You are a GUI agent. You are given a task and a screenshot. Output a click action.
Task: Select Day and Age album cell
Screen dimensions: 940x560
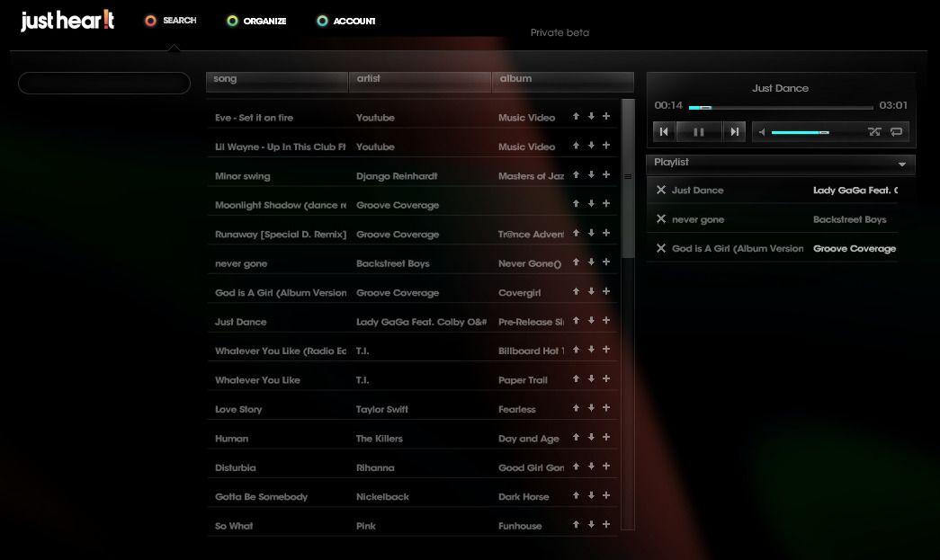528,439
